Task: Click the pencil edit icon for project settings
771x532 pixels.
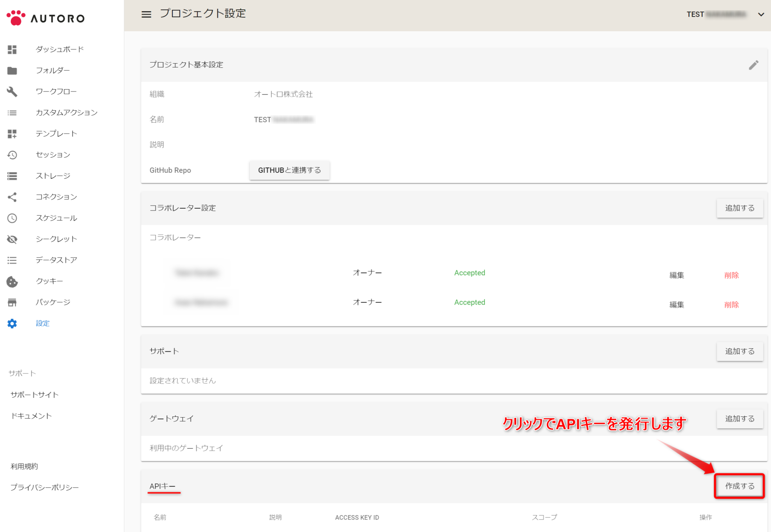Action: [753, 65]
